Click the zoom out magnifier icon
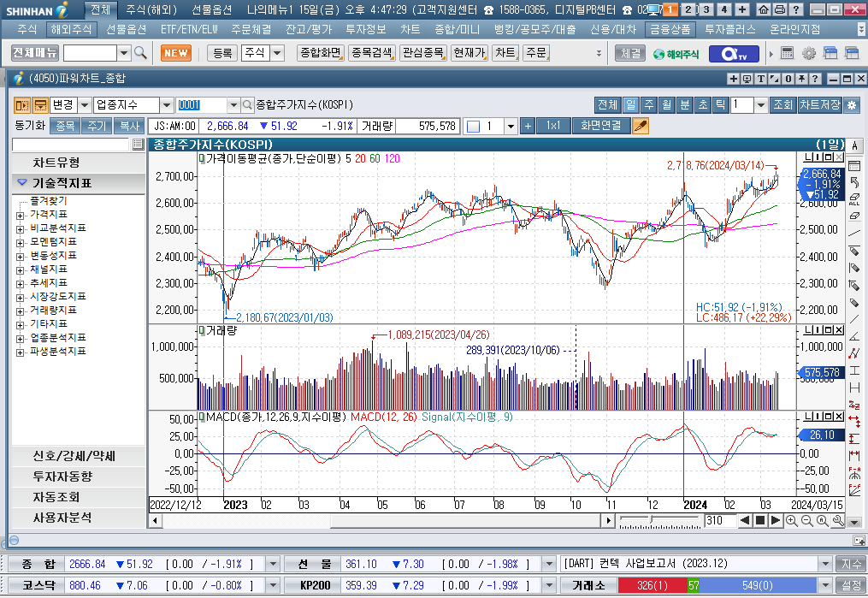The height and width of the screenshot is (598, 868). tap(807, 520)
